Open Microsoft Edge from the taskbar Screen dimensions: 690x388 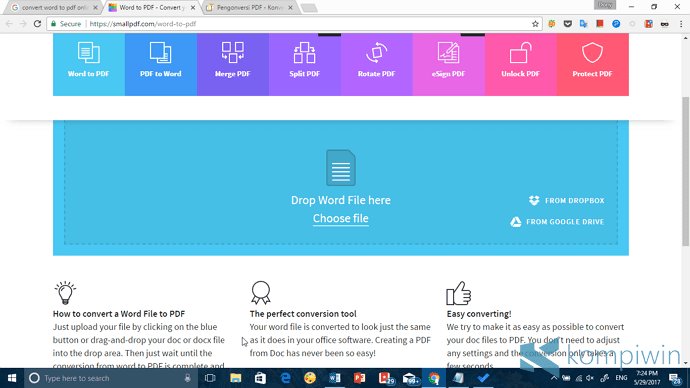[x=285, y=378]
